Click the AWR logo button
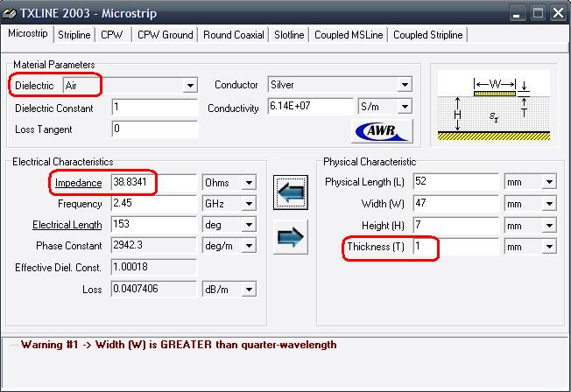The image size is (571, 392). [383, 130]
